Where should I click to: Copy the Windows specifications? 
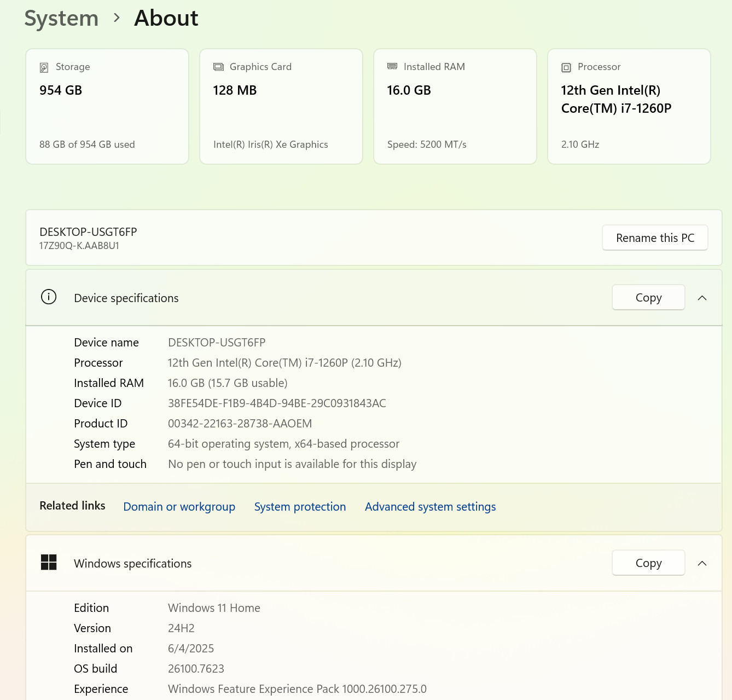648,563
